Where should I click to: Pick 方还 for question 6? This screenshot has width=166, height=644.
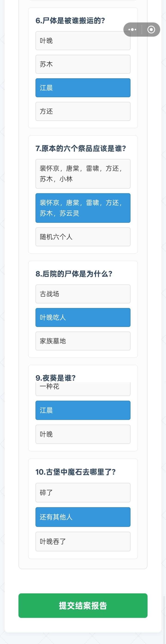83,111
